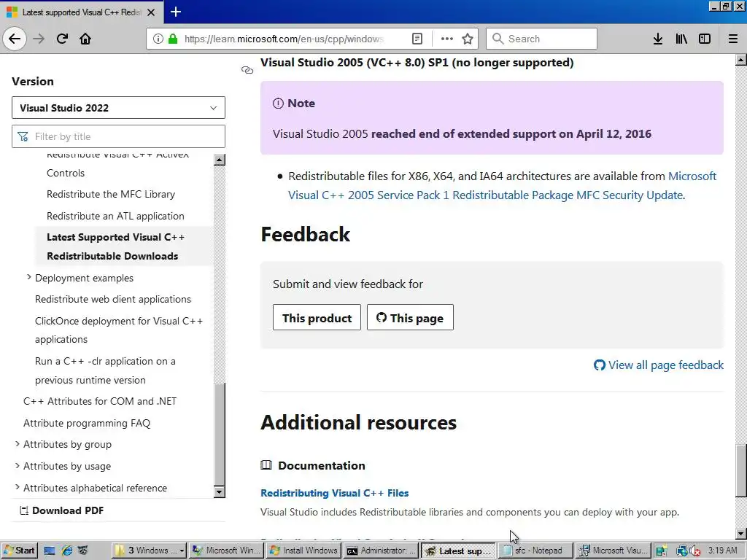The image size is (747, 560).
Task: Open Redistribute web client applications article
Action: [x=113, y=299]
